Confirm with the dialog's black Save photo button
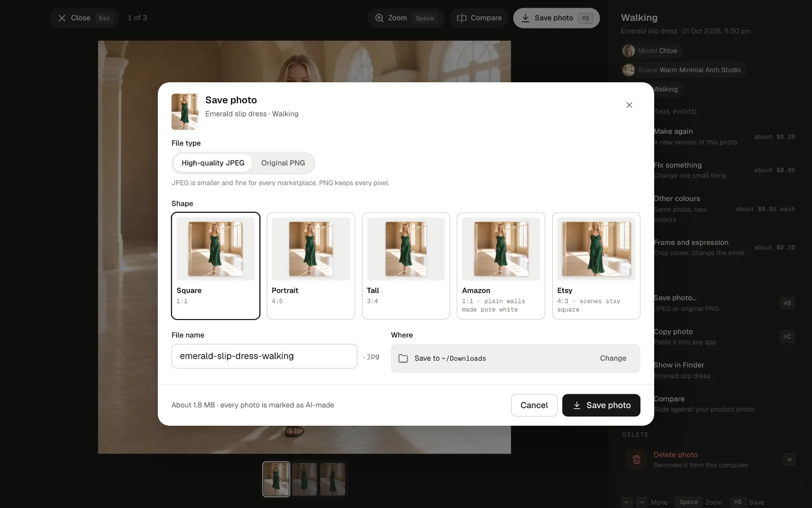Viewport: 812px width, 508px height. point(601,405)
